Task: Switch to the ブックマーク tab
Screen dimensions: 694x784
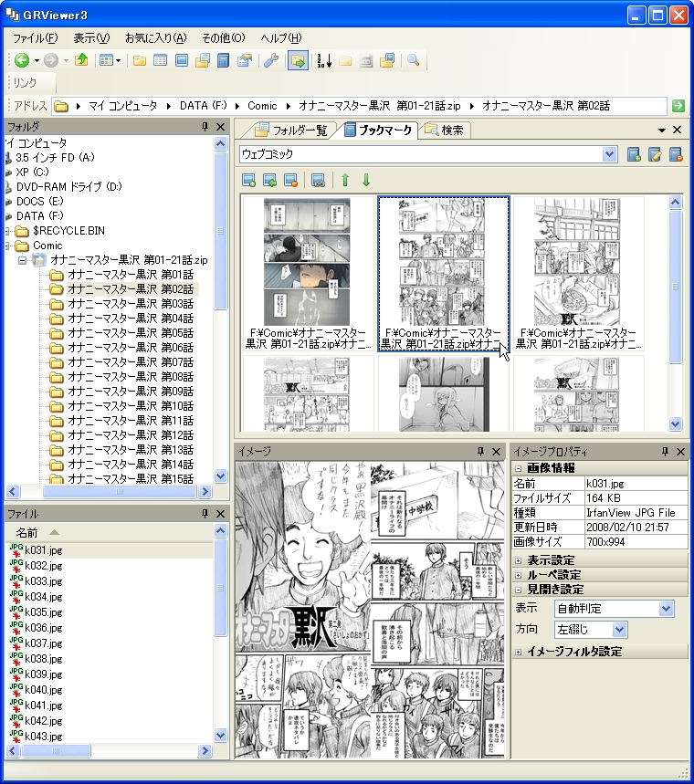Action: pos(379,130)
